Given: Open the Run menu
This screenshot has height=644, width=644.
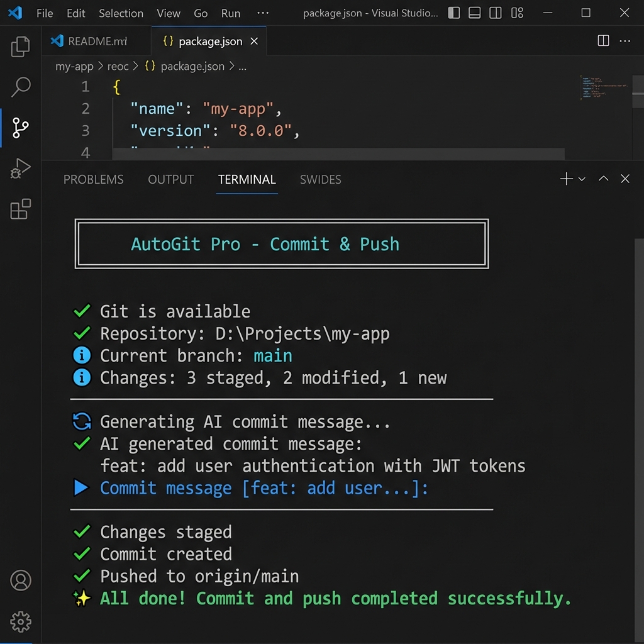Looking at the screenshot, I should tap(230, 13).
